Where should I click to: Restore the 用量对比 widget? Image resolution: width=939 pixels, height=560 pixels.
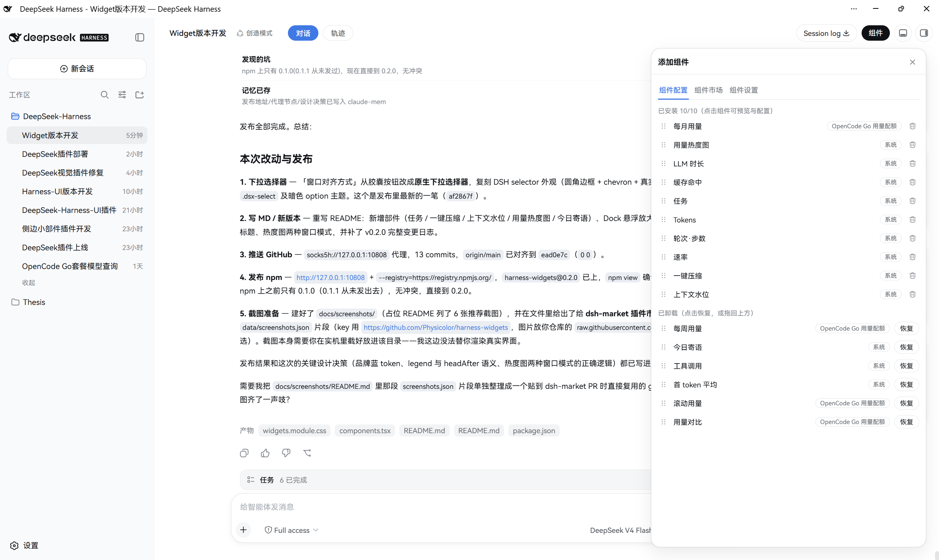click(906, 422)
